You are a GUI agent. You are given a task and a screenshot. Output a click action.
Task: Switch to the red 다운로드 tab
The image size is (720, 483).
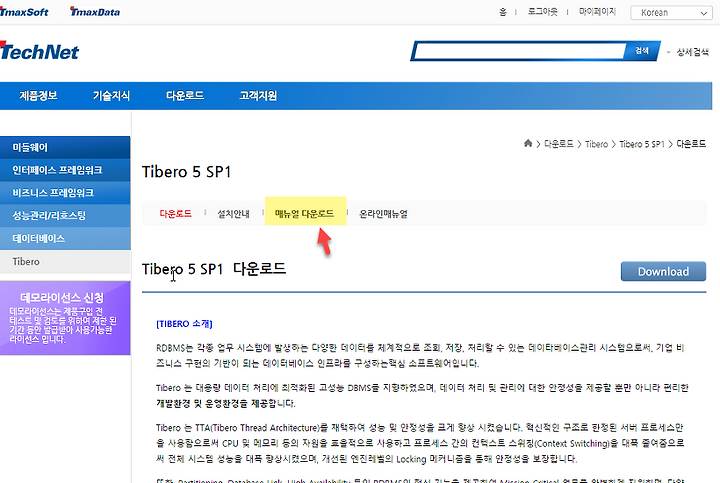175,213
